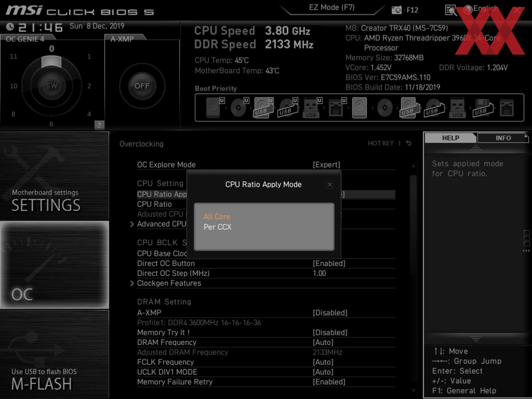Close CPU Ratio Apply Mode dialog

point(330,184)
